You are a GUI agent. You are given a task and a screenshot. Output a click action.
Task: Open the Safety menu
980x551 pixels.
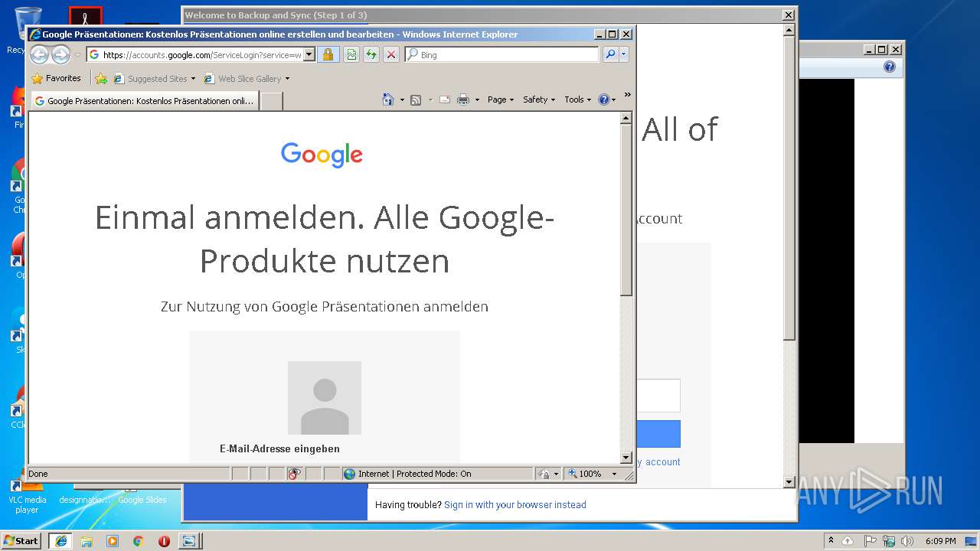pyautogui.click(x=539, y=99)
